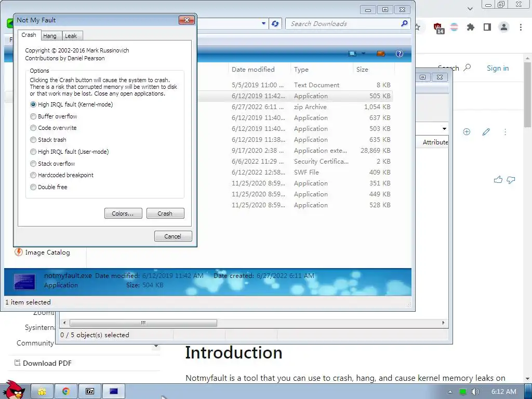Image resolution: width=532 pixels, height=399 pixels.
Task: Sort by Date modified column
Action: pyautogui.click(x=259, y=69)
